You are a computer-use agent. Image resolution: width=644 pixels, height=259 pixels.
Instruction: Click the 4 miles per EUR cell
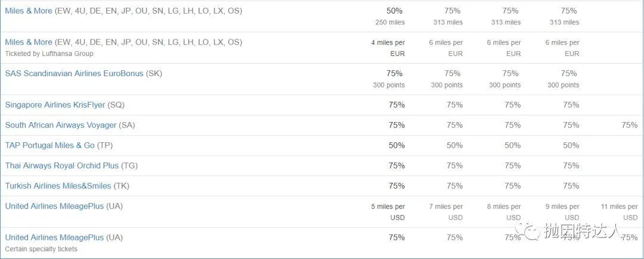[388, 48]
